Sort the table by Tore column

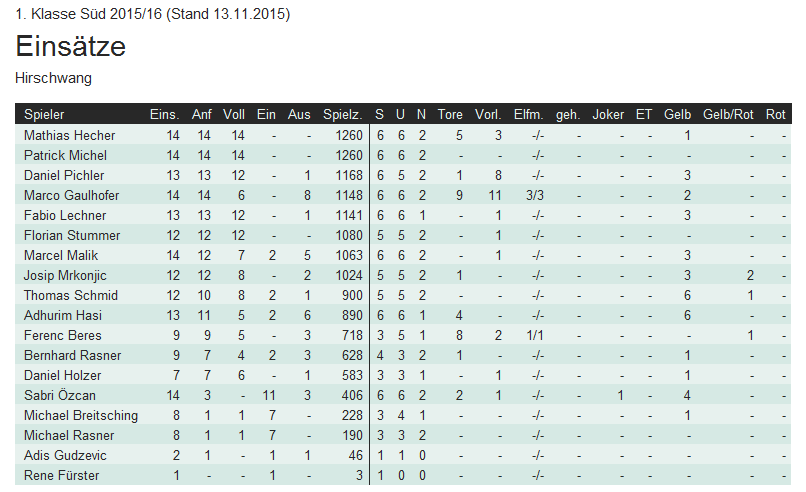coord(450,114)
